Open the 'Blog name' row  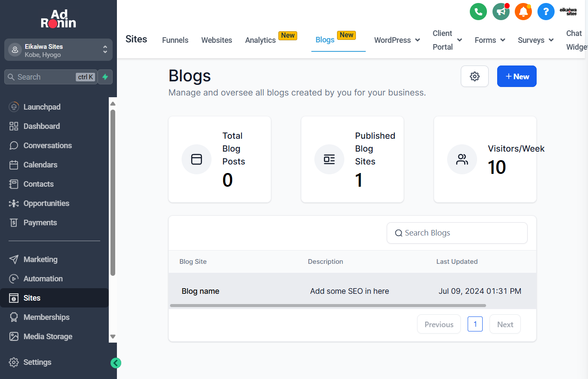coord(352,291)
